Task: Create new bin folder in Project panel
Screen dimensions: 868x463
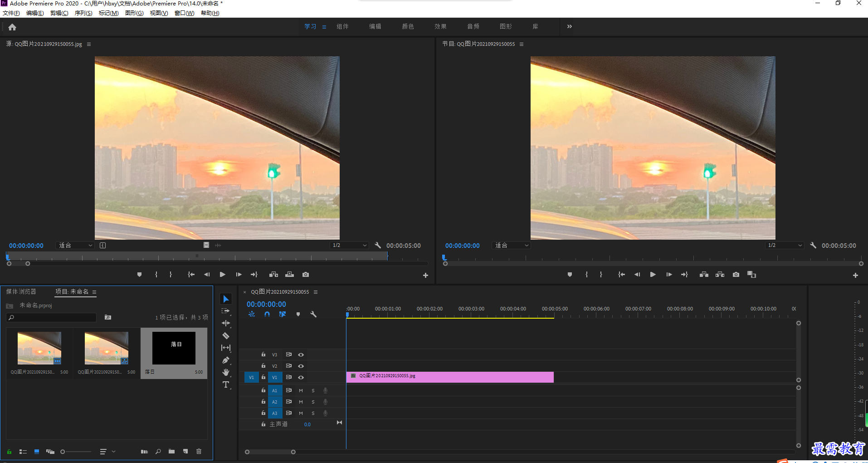Action: click(171, 452)
